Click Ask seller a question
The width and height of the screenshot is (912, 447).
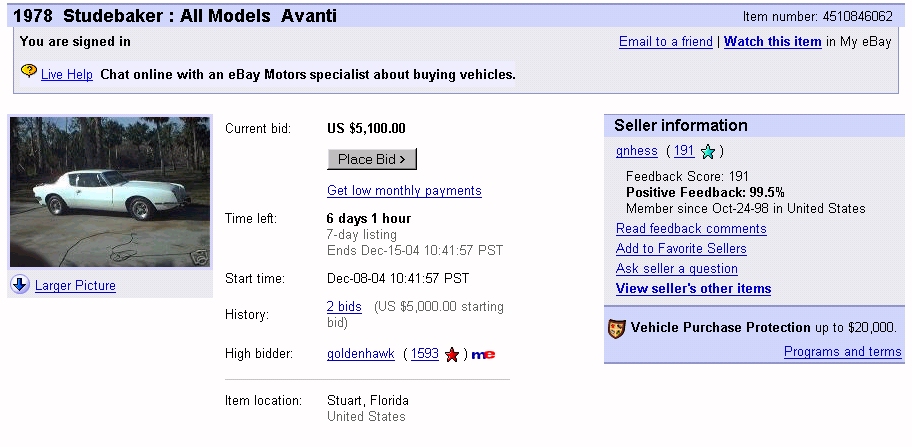tap(676, 269)
